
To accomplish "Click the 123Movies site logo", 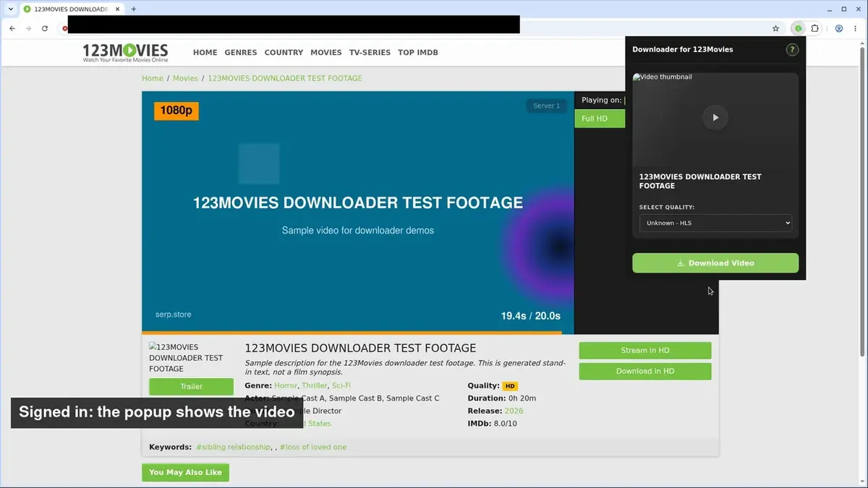I will click(125, 52).
